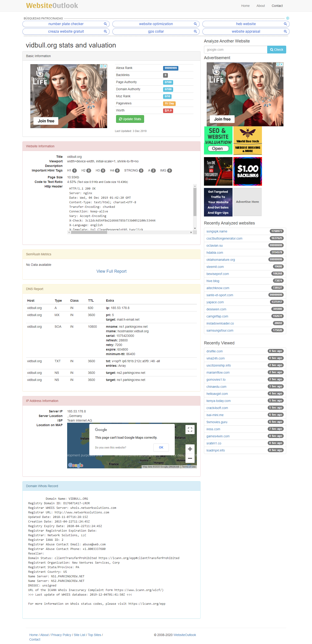Click the HTTP header horizontal scrollbar thumb

coord(89,232)
